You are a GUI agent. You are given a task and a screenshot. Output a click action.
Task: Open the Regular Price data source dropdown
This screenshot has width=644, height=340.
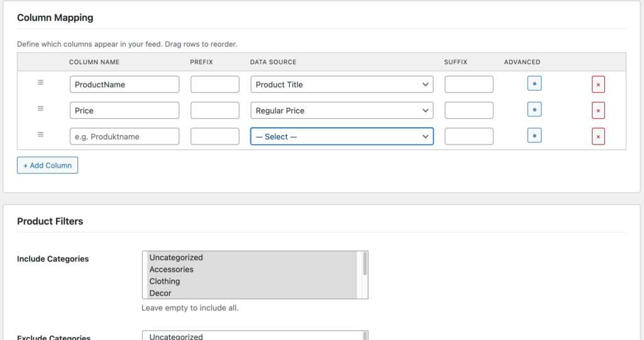(x=341, y=111)
